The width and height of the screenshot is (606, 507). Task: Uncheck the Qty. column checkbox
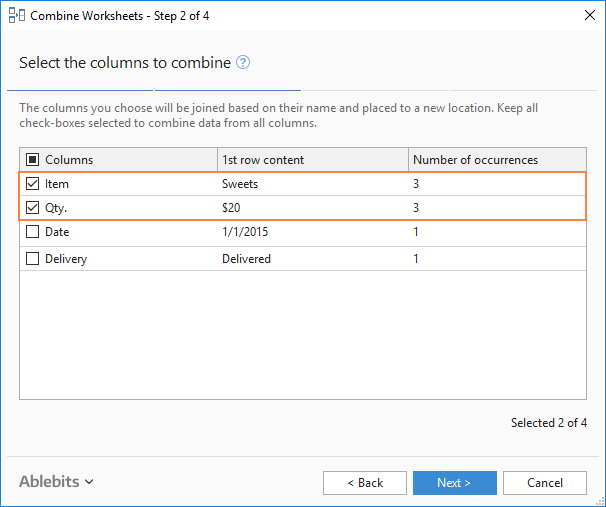pyautogui.click(x=32, y=208)
